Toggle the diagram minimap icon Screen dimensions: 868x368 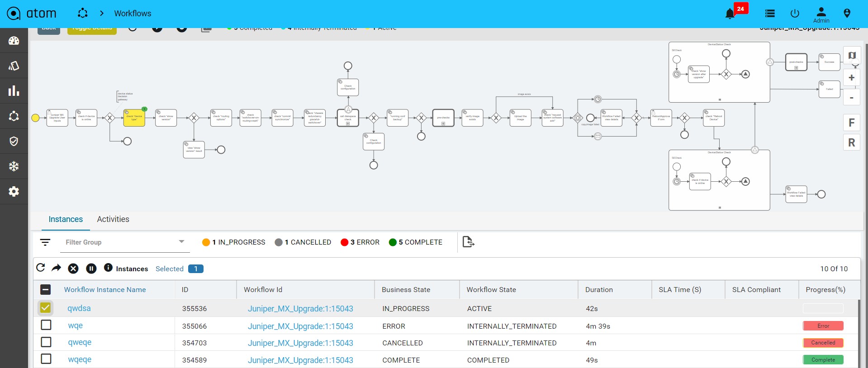(x=852, y=55)
